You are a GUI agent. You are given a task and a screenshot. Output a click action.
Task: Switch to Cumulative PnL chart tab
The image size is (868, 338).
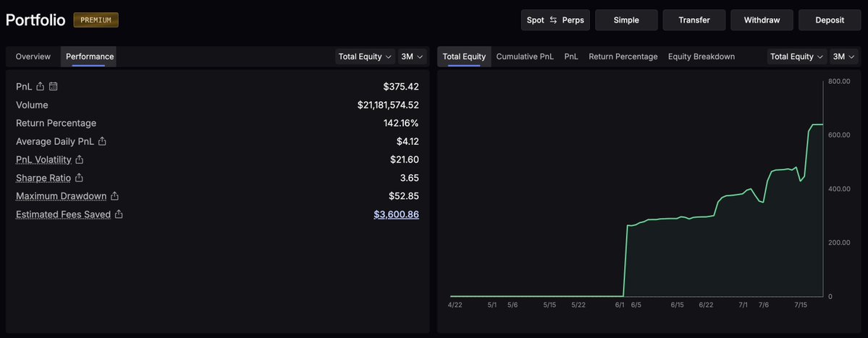click(525, 56)
